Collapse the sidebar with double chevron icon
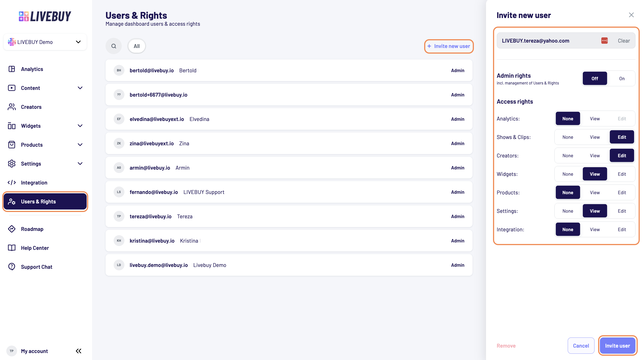Screen dimensions: 644x360 pyautogui.click(x=79, y=351)
